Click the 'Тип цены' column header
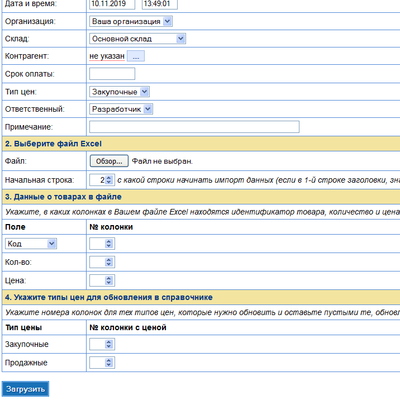 (x=23, y=328)
